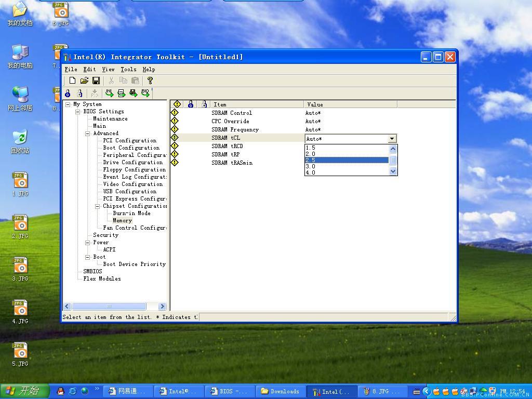The width and height of the screenshot is (532, 399).
Task: Expand hidden quick launch chevron
Action: pos(97,389)
